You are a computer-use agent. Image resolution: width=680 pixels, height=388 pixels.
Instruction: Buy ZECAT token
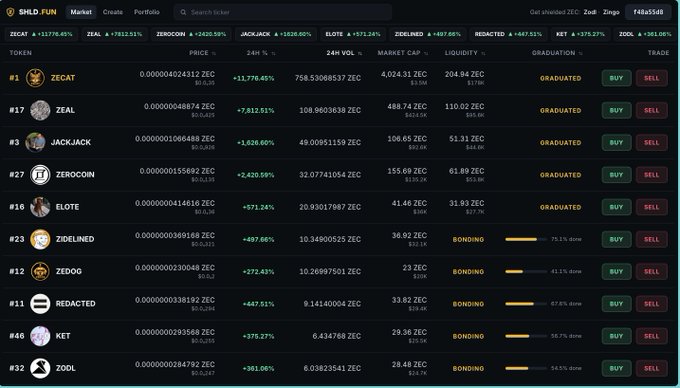[616, 78]
